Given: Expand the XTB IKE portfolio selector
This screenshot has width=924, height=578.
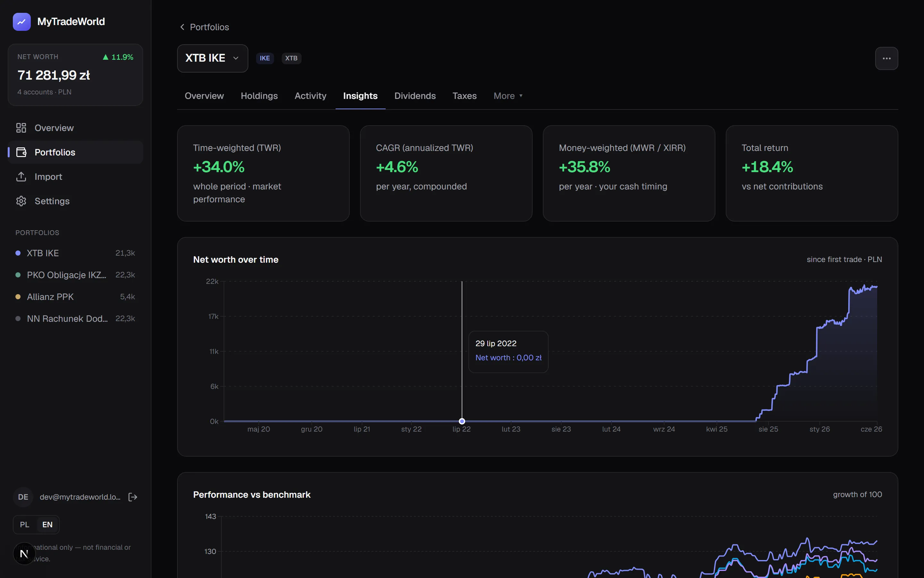Looking at the screenshot, I should pos(213,58).
